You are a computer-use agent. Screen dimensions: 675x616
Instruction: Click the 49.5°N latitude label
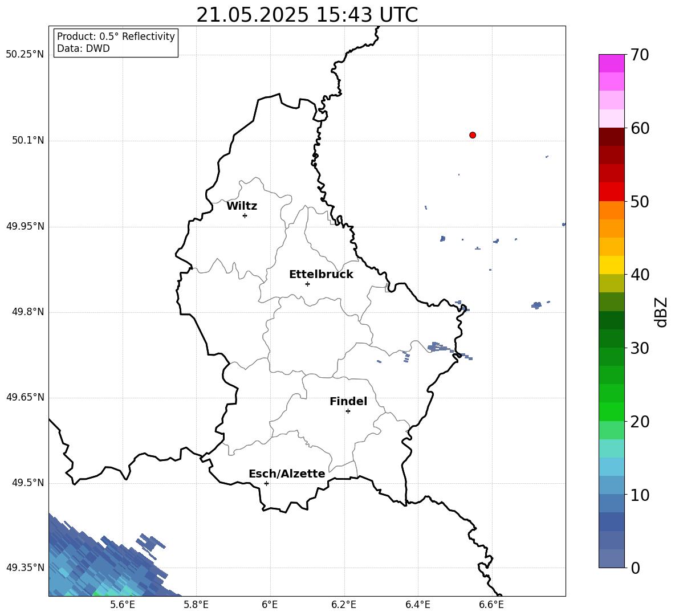click(28, 483)
